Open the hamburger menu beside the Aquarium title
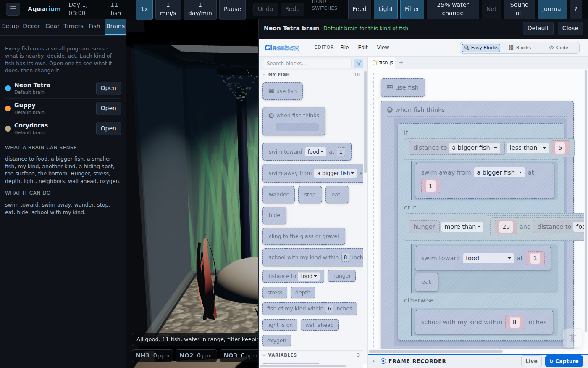Screen dimensions: 588x368 click(13, 9)
